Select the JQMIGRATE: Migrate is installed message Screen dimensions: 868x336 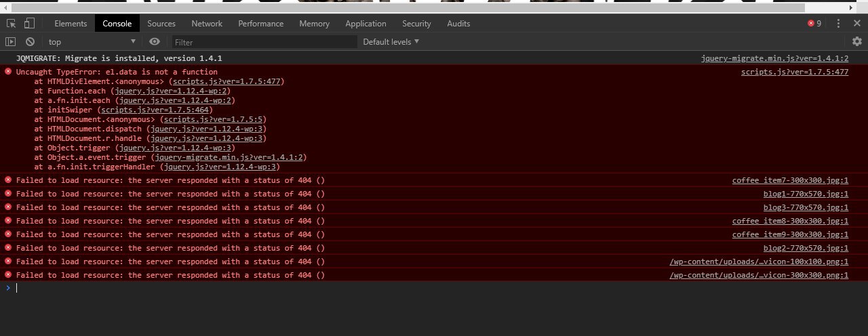pyautogui.click(x=119, y=58)
